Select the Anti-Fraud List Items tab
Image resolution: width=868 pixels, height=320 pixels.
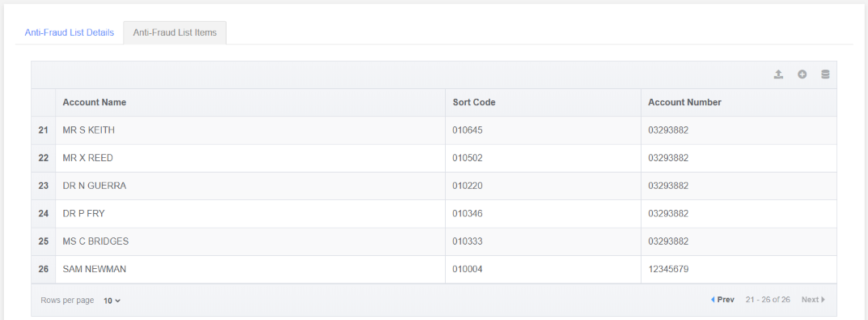tap(175, 32)
